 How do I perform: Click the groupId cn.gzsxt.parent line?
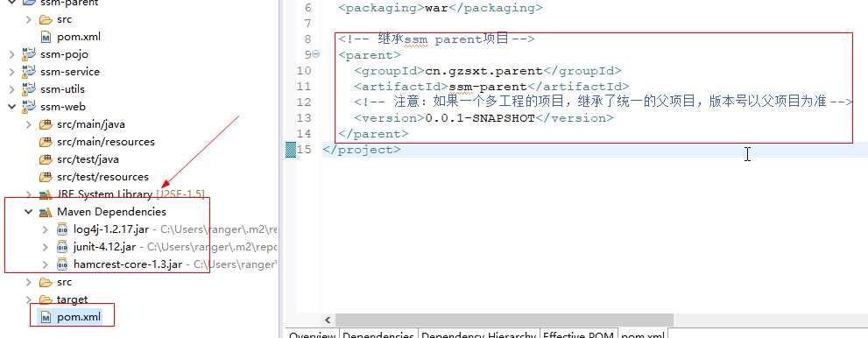[x=488, y=71]
